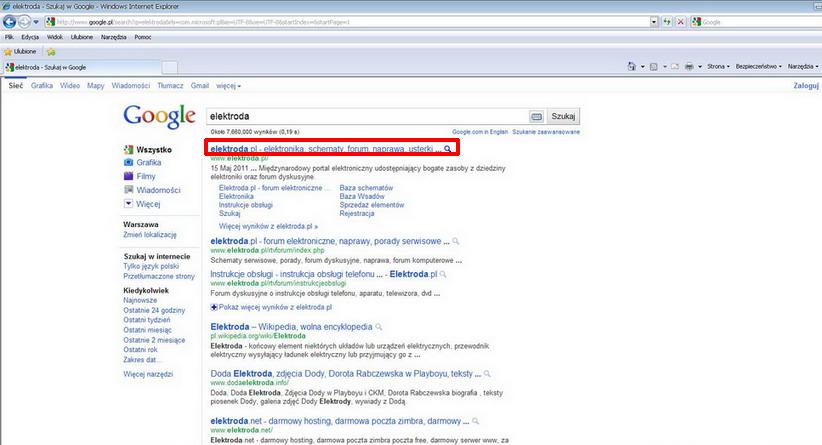
Task: Click the Filmy film icon in the sidebar
Action: click(128, 176)
